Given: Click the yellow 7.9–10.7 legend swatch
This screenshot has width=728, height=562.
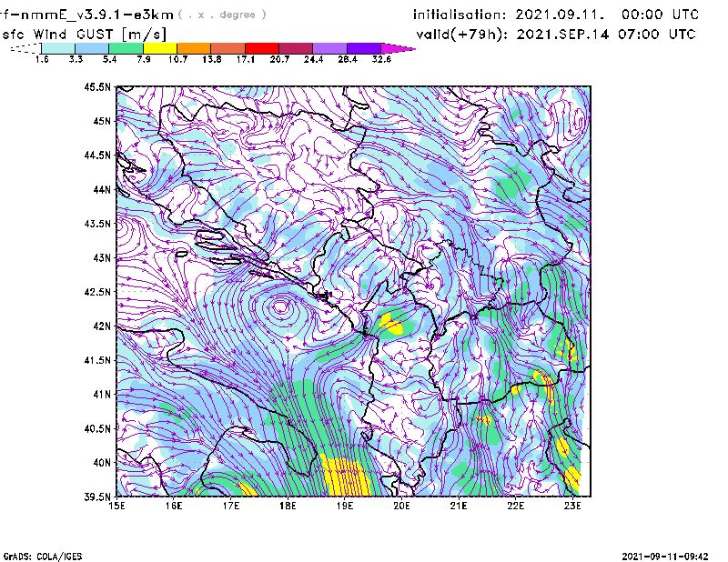Looking at the screenshot, I should coord(160,48).
